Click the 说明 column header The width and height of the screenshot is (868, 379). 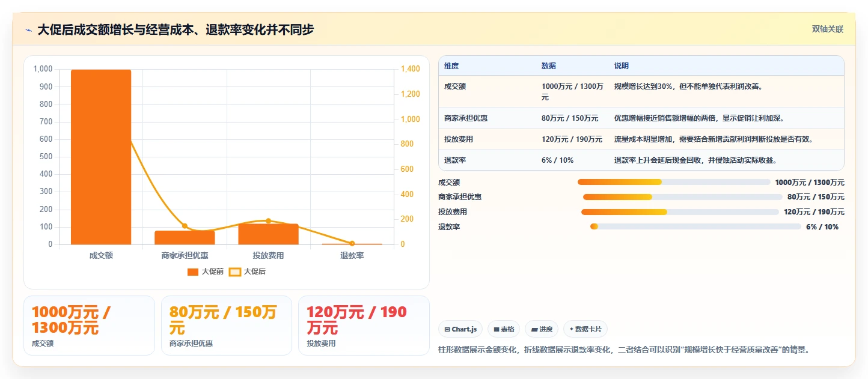(x=622, y=65)
